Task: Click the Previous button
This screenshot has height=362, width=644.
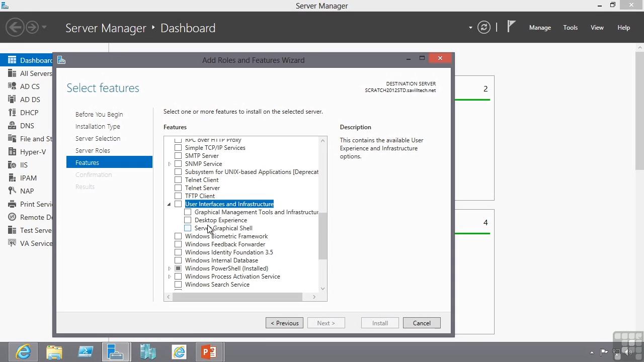Action: 284,323
